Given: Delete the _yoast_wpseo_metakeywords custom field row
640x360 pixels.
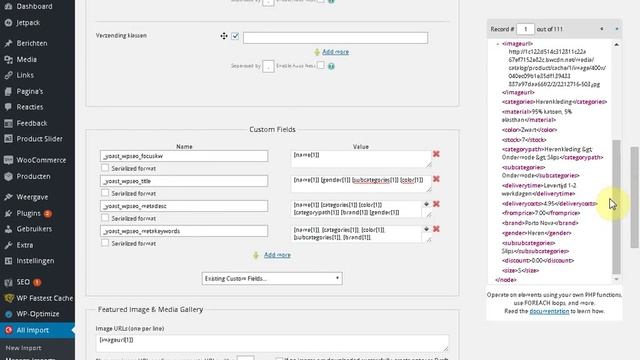Looking at the screenshot, I should (436, 229).
